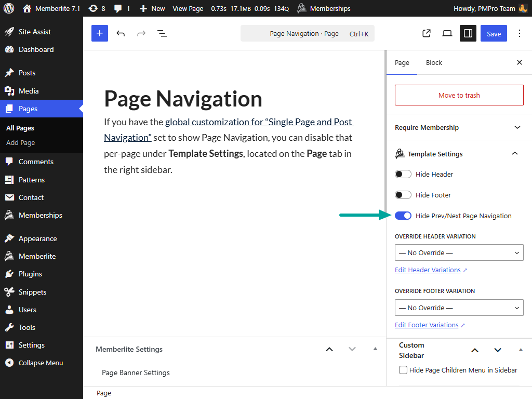This screenshot has width=532, height=399.
Task: Open the Memberlite 7.1 site home link
Action: click(51, 8)
